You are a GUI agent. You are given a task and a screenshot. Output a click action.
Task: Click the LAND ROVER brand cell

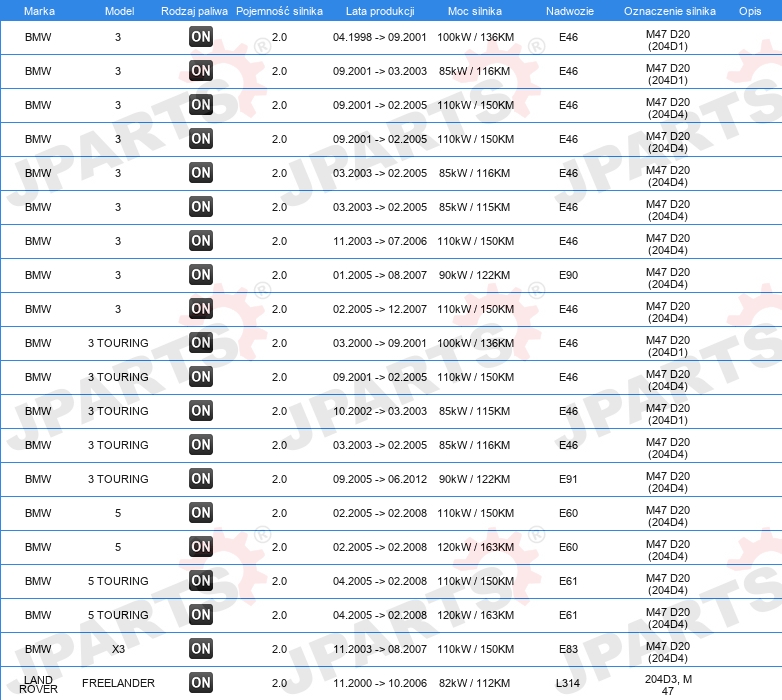[x=38, y=684]
